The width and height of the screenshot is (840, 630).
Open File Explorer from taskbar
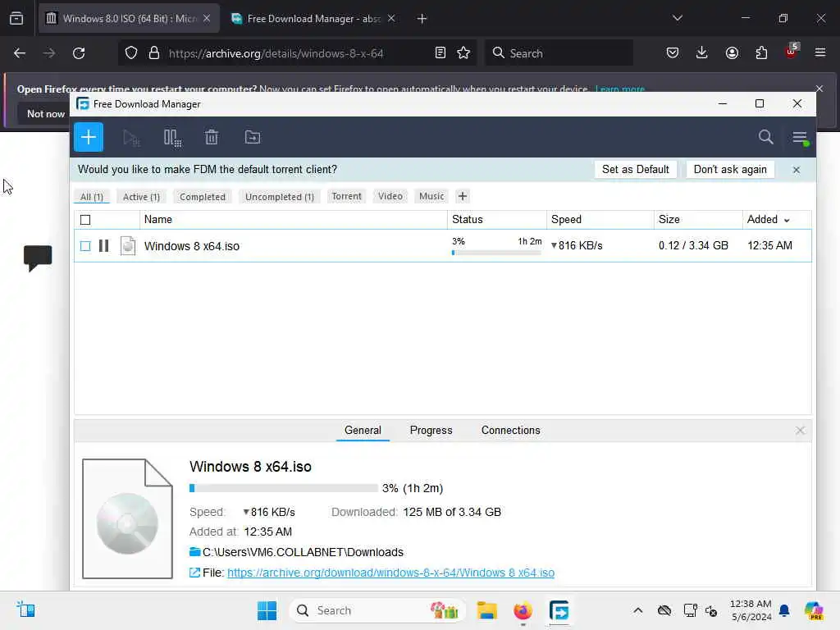(487, 610)
